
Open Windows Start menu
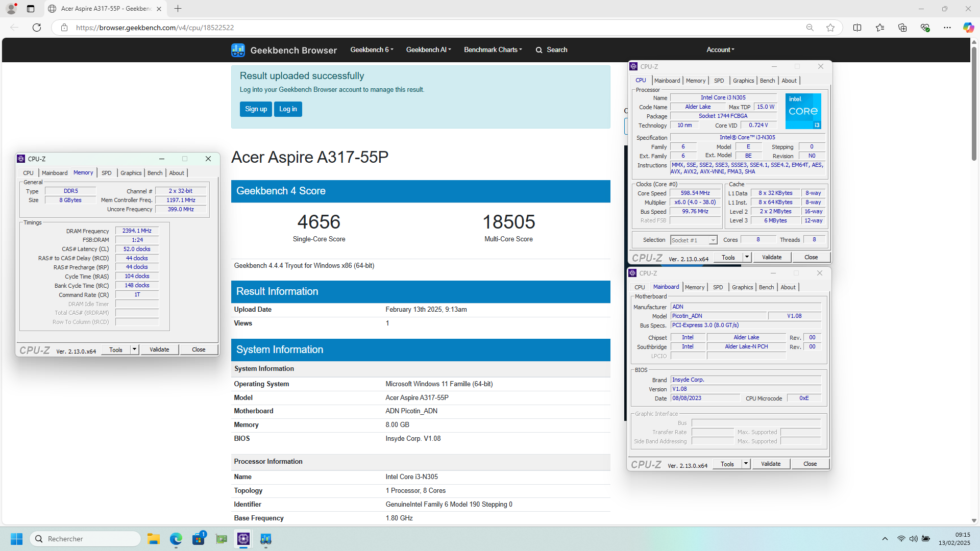tap(16, 539)
